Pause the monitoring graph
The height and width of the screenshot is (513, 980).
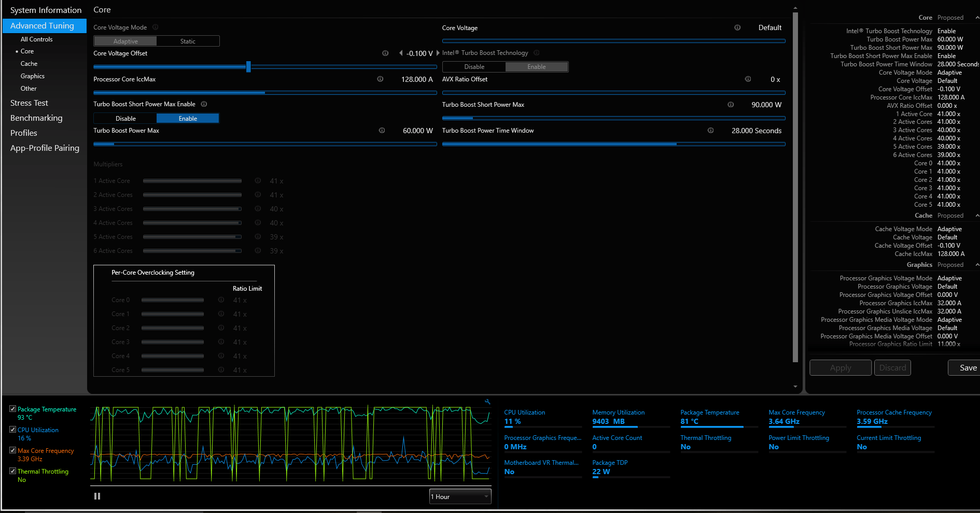[x=97, y=496]
